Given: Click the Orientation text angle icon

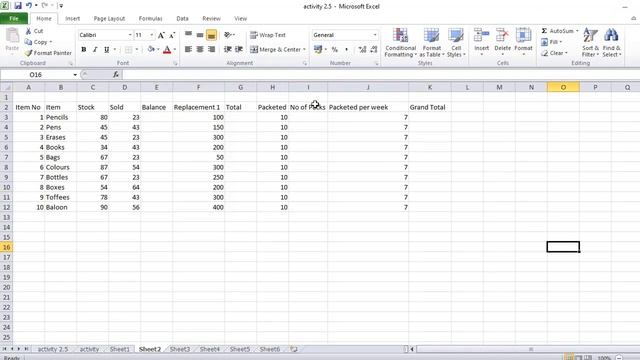Looking at the screenshot, I should pos(229,35).
